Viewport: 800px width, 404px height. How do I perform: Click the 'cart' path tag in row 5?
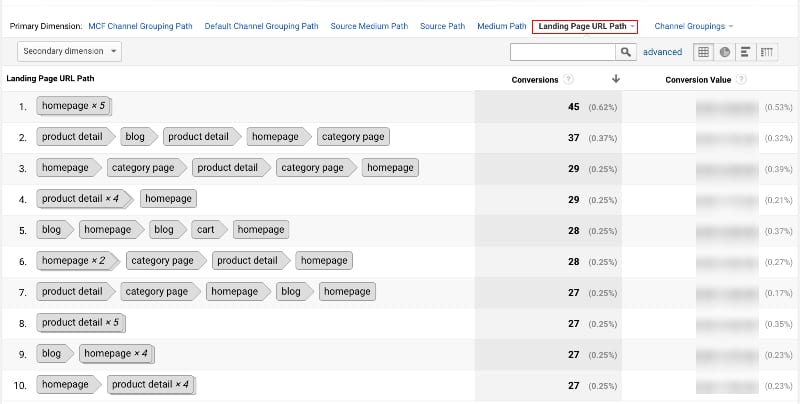[205, 229]
